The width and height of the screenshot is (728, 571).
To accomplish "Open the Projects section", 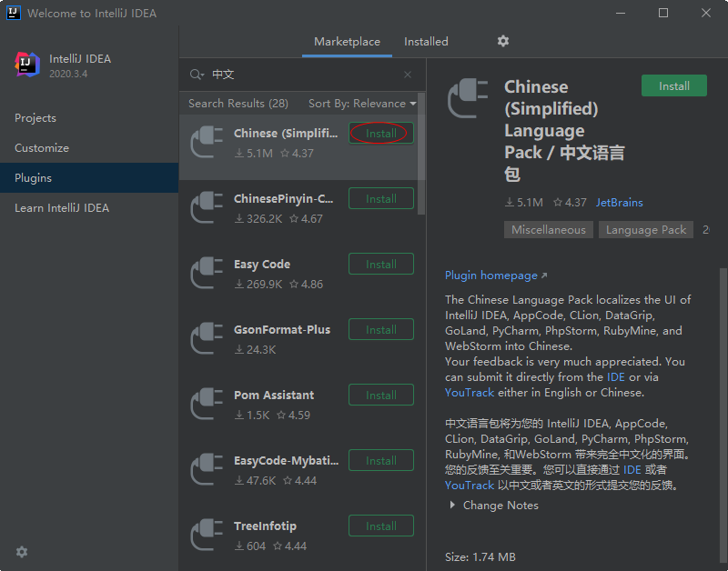I will pyautogui.click(x=89, y=118).
